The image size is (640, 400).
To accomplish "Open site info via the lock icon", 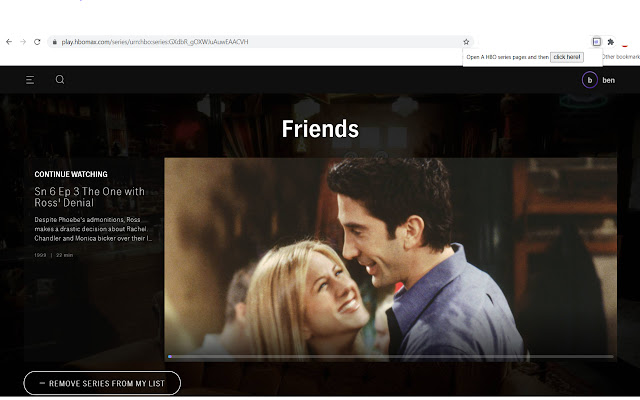I will click(54, 42).
